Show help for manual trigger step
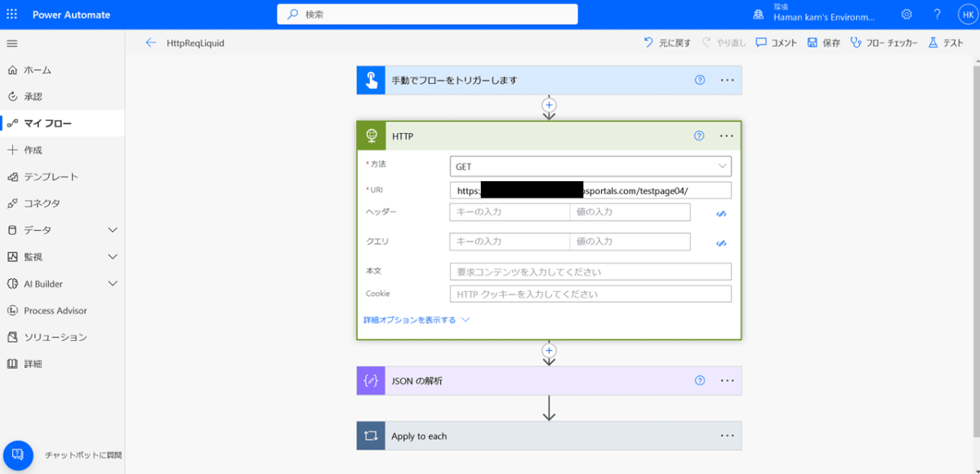The image size is (980, 474). tap(700, 80)
